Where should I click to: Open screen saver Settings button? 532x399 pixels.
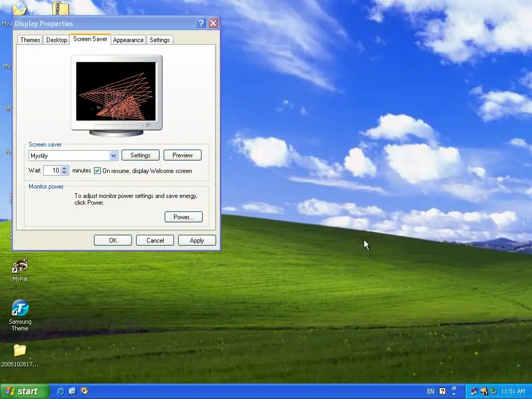pos(140,155)
